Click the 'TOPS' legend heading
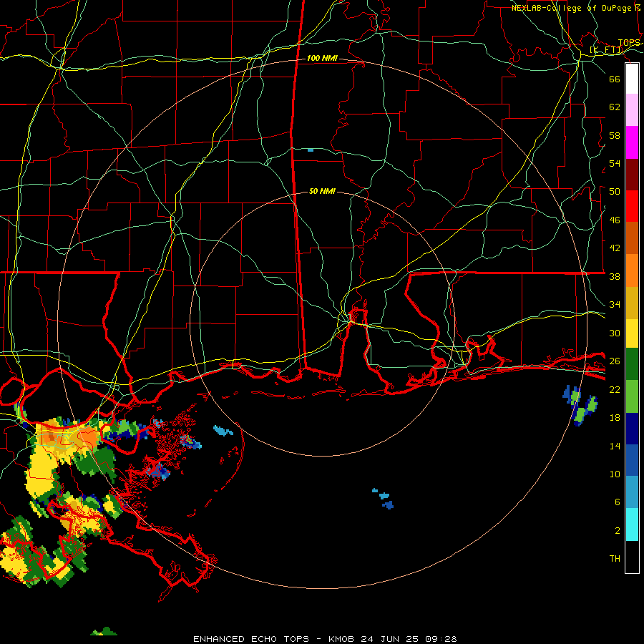Viewport: 644px width, 644px height. pos(629,43)
